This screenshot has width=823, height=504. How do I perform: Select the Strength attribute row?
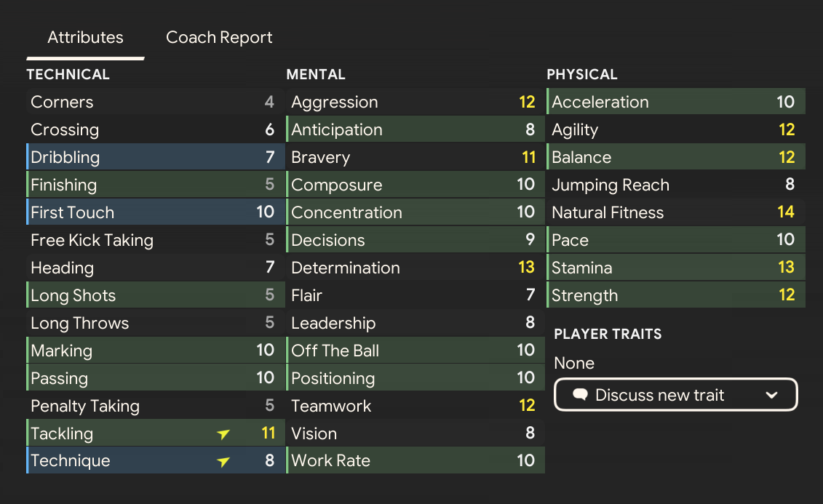pyautogui.click(x=675, y=296)
